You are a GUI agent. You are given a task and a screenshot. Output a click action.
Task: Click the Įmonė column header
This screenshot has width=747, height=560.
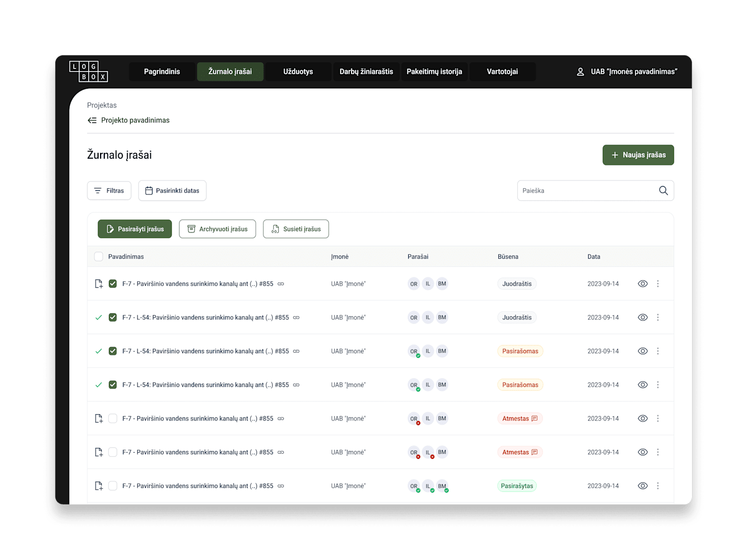(340, 257)
